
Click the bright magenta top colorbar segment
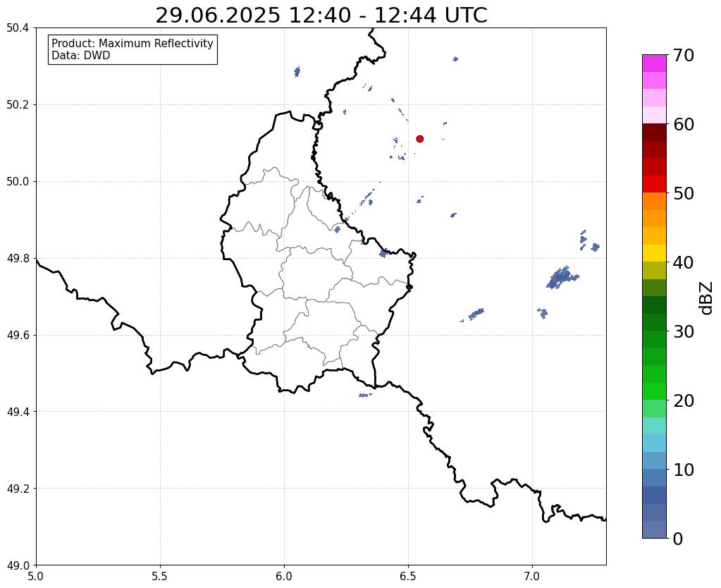(x=654, y=63)
